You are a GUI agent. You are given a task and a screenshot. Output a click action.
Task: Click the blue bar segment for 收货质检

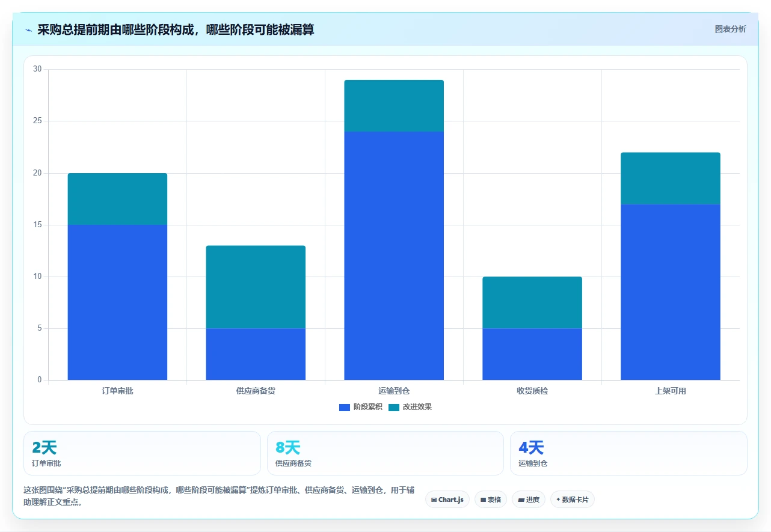pyautogui.click(x=532, y=354)
